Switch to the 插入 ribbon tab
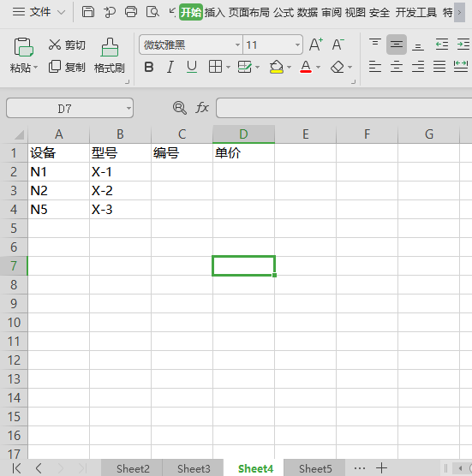 [x=214, y=13]
